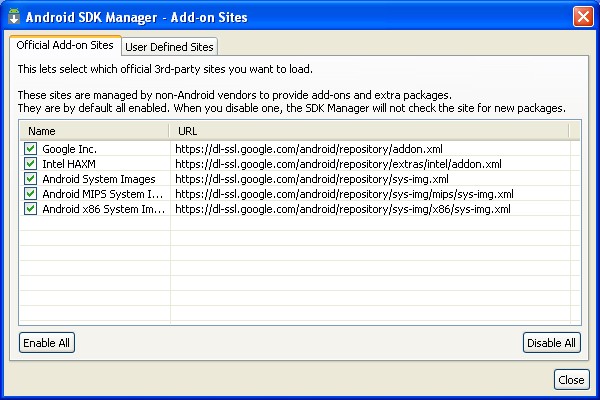
Task: Click the URL column header
Action: (369, 131)
